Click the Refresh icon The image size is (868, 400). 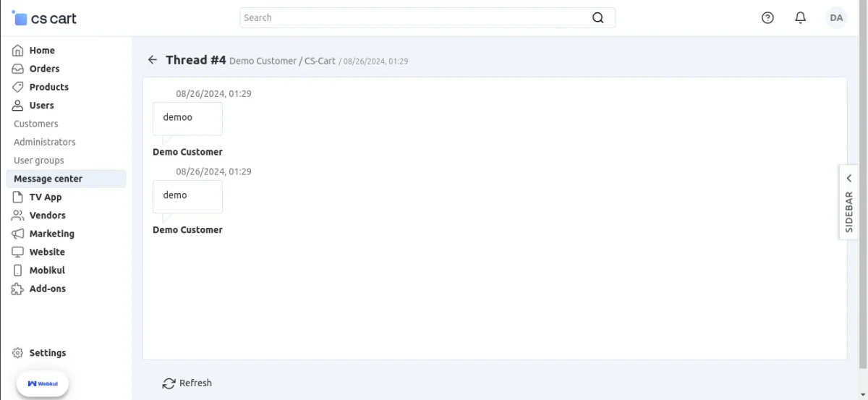(169, 383)
